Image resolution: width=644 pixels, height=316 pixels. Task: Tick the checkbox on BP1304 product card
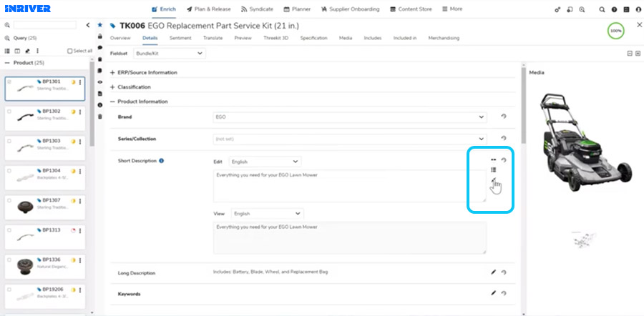click(x=9, y=171)
